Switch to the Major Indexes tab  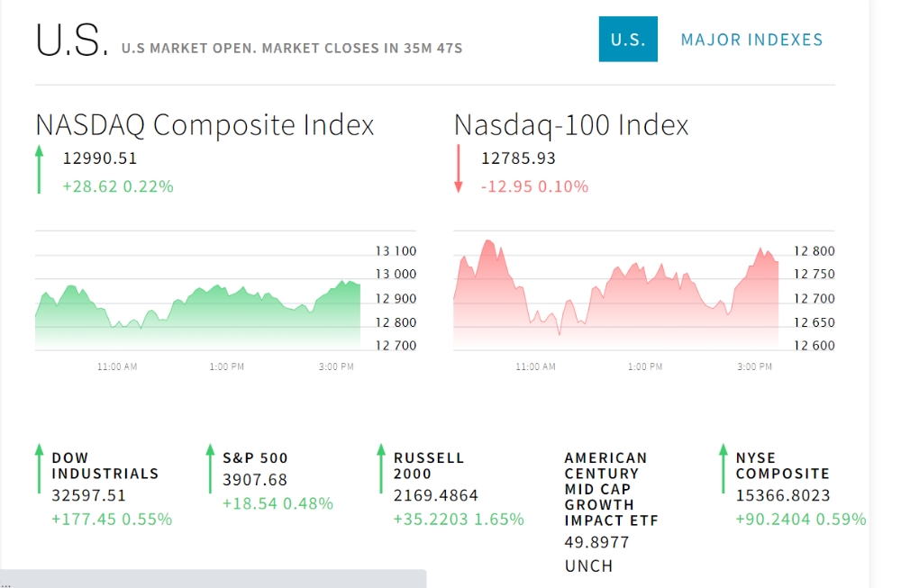point(751,40)
